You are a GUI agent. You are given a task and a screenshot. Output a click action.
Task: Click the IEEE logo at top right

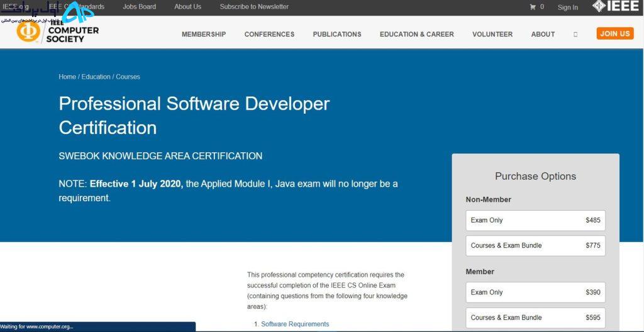(x=615, y=6)
